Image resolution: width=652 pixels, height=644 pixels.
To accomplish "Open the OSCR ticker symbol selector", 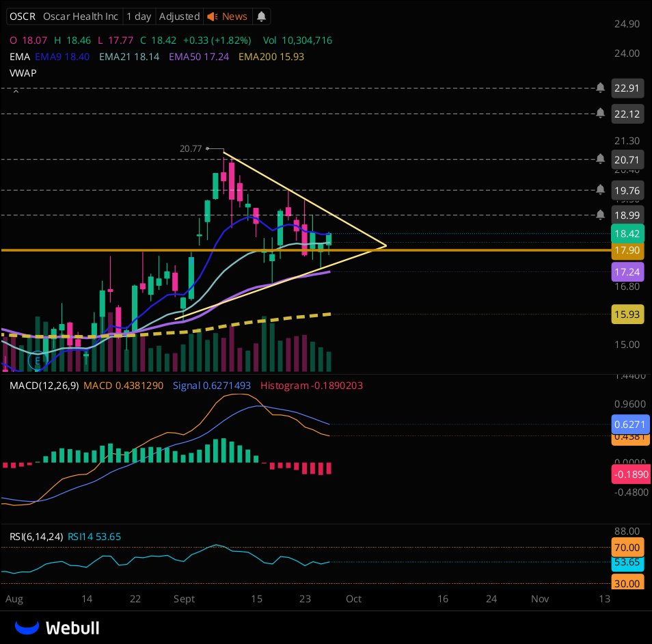I will tap(23, 16).
